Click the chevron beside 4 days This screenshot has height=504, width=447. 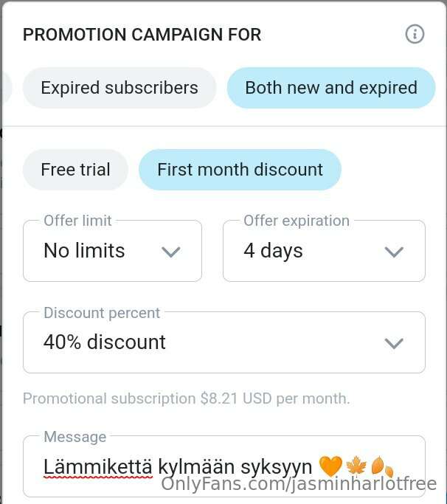pos(394,252)
